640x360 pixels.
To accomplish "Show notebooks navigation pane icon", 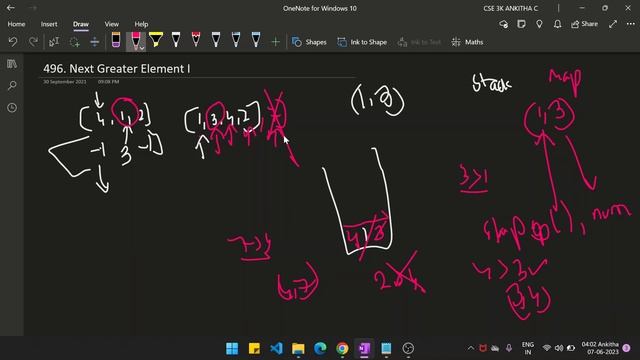I will coord(12,64).
